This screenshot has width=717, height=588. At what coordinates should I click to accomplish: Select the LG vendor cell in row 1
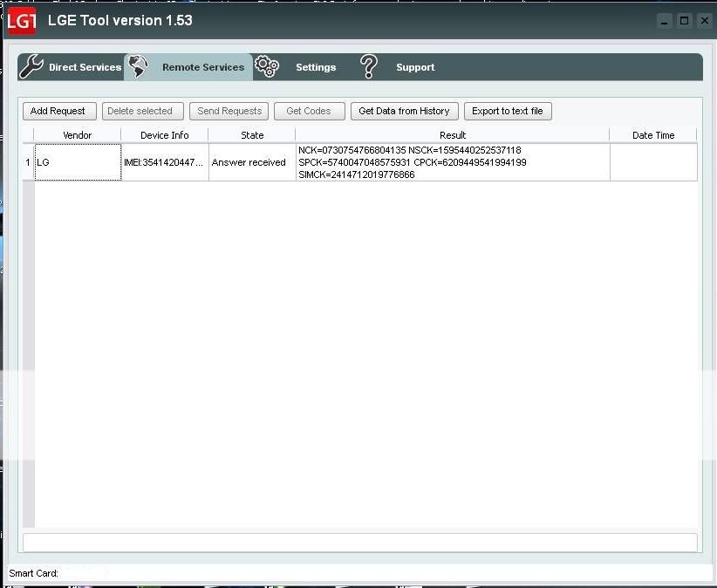pyautogui.click(x=77, y=162)
